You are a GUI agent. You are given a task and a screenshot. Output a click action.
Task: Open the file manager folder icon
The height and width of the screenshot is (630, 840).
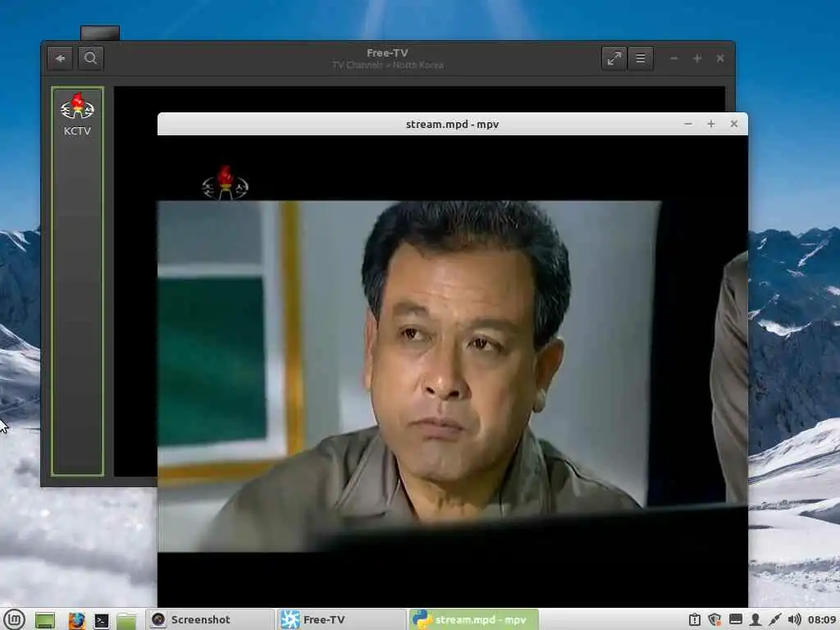[126, 620]
